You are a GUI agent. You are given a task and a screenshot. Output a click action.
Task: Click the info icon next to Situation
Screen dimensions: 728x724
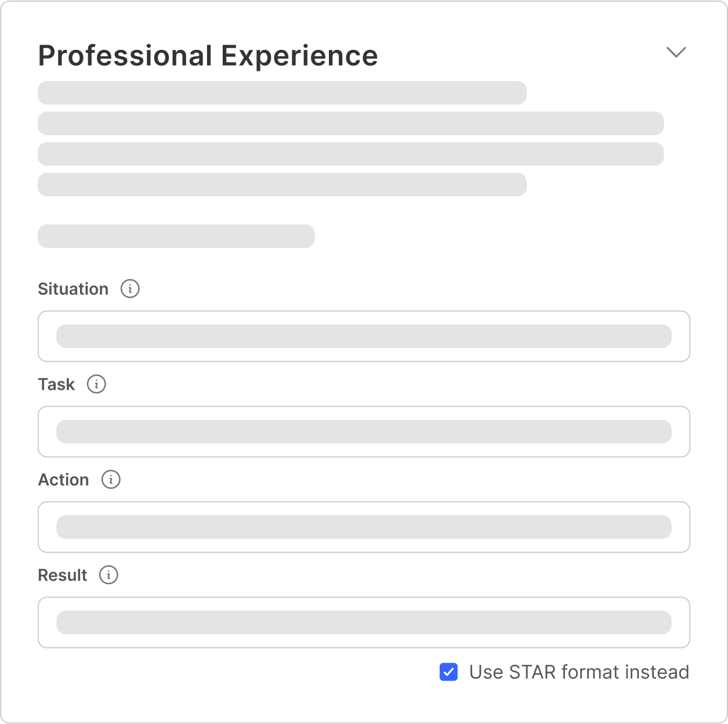pyautogui.click(x=130, y=288)
